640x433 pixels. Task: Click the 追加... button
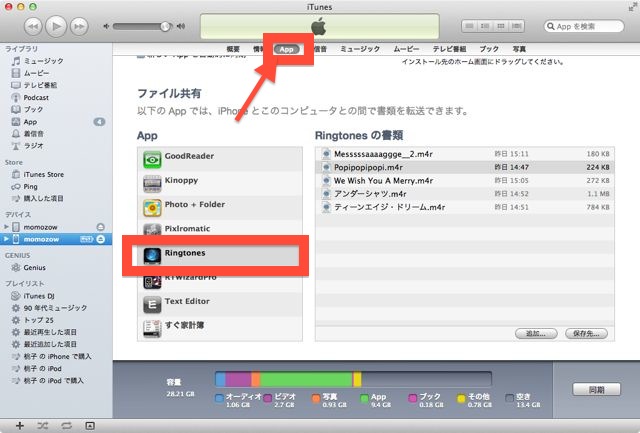click(x=536, y=333)
